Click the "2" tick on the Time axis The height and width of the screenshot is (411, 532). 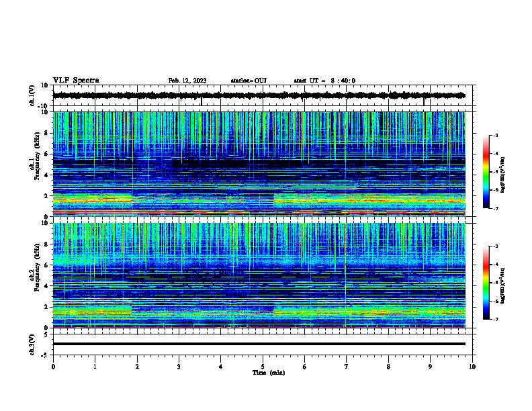coord(137,367)
